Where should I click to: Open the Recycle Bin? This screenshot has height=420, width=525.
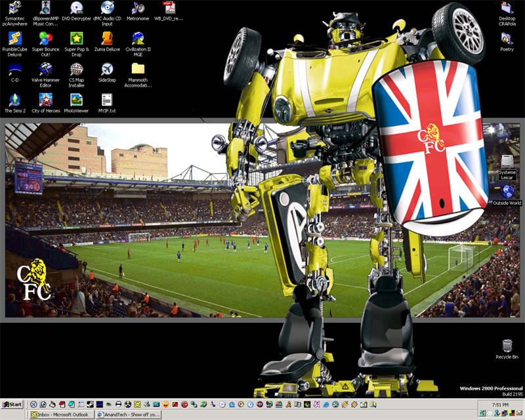pyautogui.click(x=507, y=346)
